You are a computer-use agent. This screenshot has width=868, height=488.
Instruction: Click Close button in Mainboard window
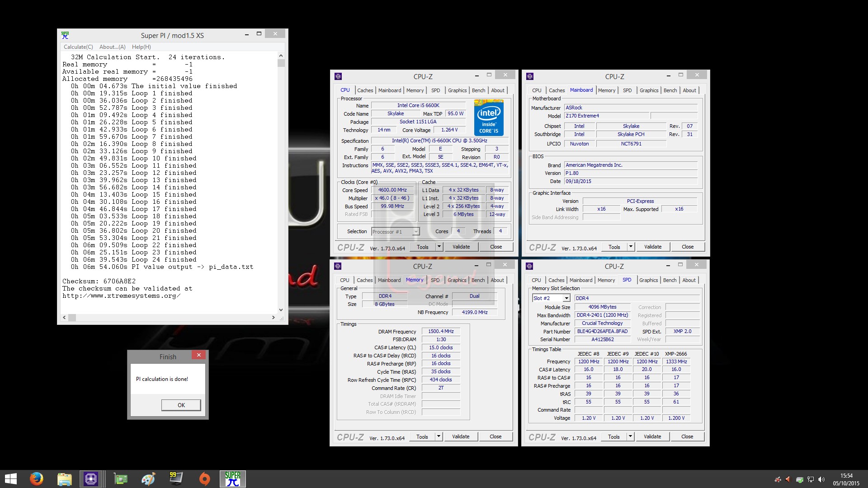(x=688, y=247)
